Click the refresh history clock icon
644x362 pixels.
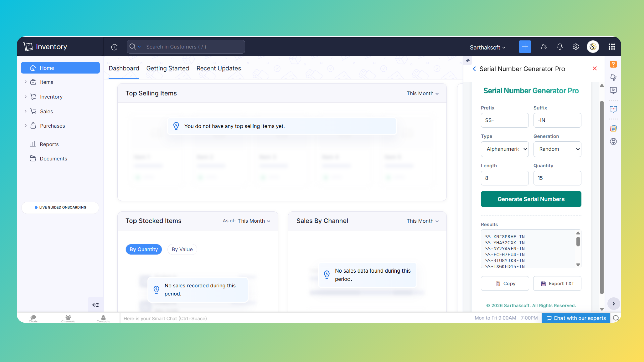tap(114, 47)
